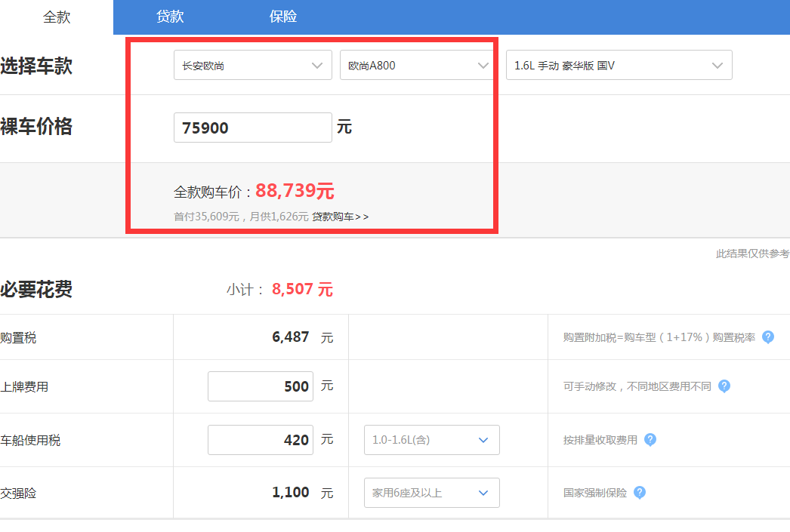The image size is (790, 532).
Task: Click the 车船使用税 input showing 420
Action: (x=261, y=440)
